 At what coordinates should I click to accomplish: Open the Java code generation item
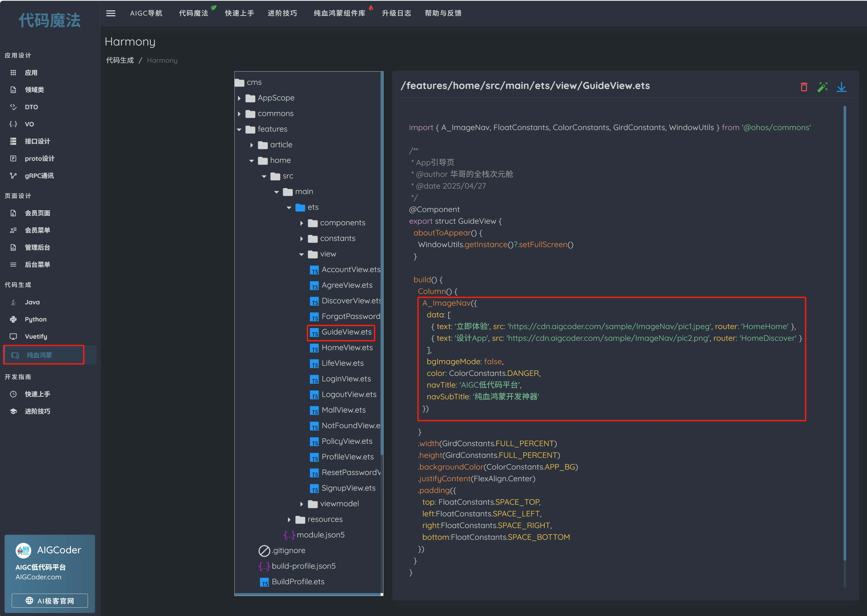pyautogui.click(x=32, y=302)
